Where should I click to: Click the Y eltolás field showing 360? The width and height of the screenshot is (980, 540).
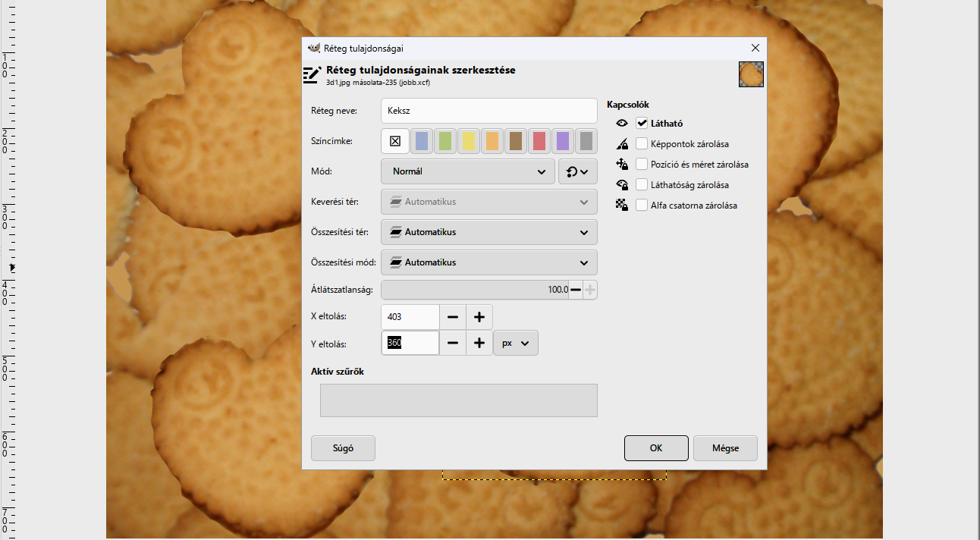(410, 343)
